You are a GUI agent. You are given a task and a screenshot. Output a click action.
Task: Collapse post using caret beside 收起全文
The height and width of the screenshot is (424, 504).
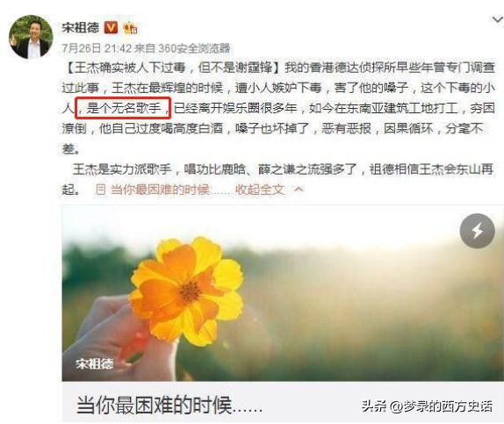(x=299, y=190)
